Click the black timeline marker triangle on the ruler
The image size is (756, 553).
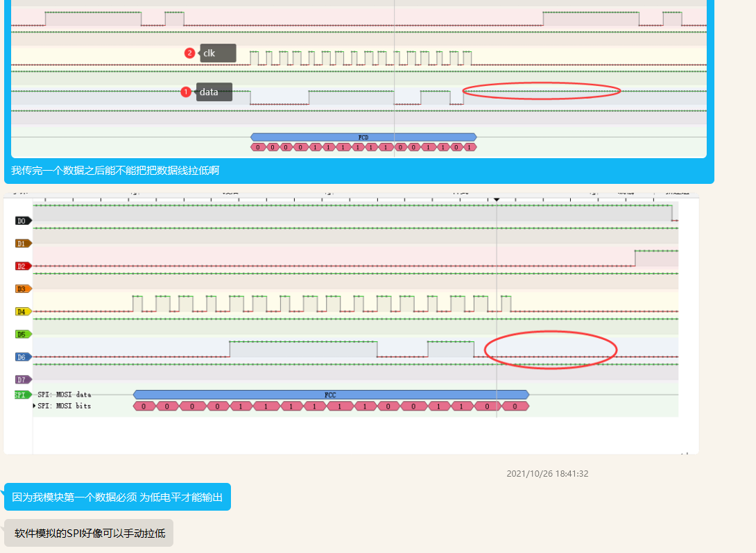pyautogui.click(x=497, y=198)
